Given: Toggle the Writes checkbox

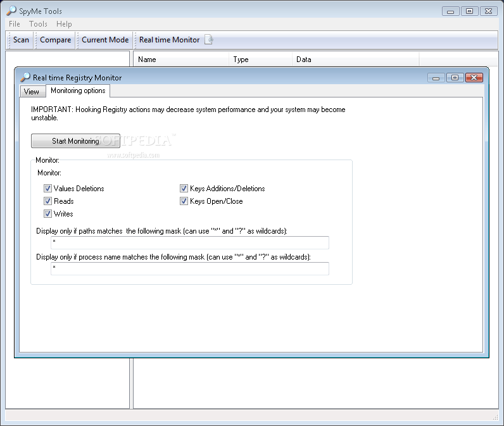Looking at the screenshot, I should [47, 214].
